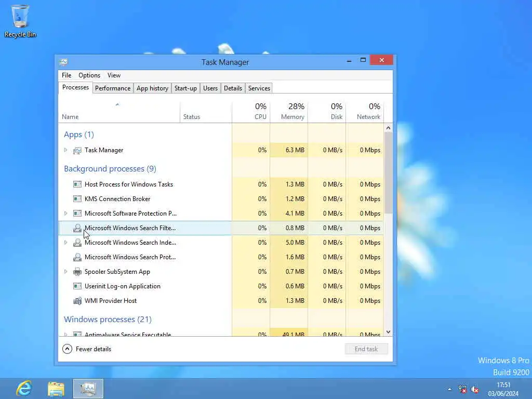532x399 pixels.
Task: Switch to the Users tab
Action: pyautogui.click(x=210, y=88)
